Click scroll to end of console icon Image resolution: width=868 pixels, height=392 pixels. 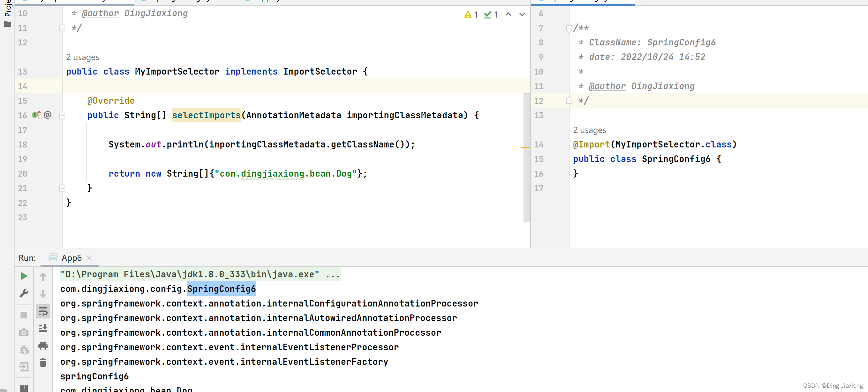coord(43,328)
